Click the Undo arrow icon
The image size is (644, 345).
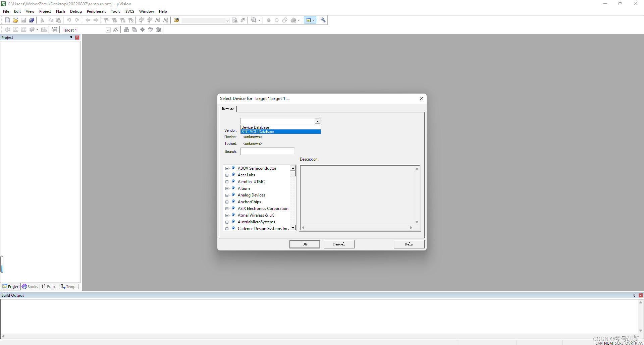[69, 20]
